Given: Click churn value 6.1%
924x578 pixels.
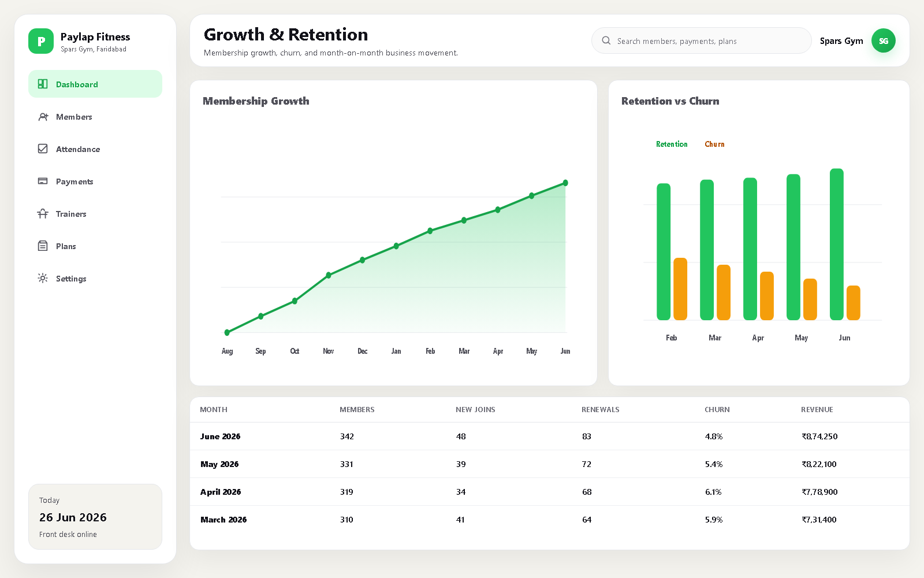Looking at the screenshot, I should coord(713,492).
